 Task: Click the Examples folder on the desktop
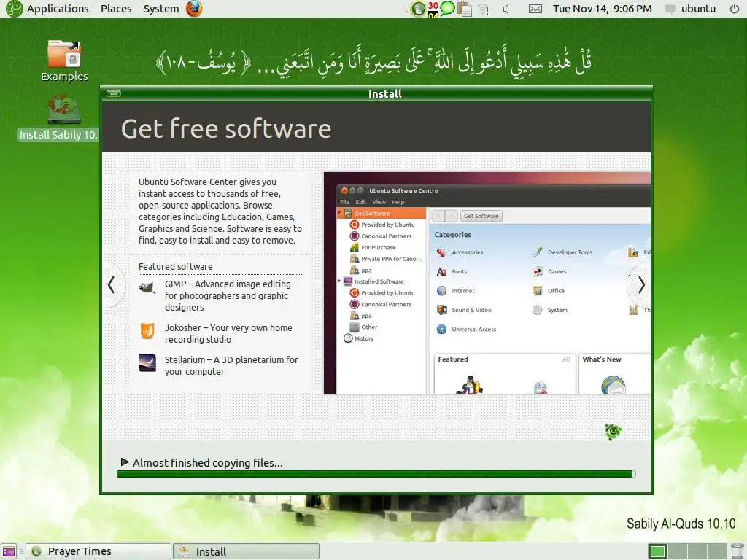(64, 61)
